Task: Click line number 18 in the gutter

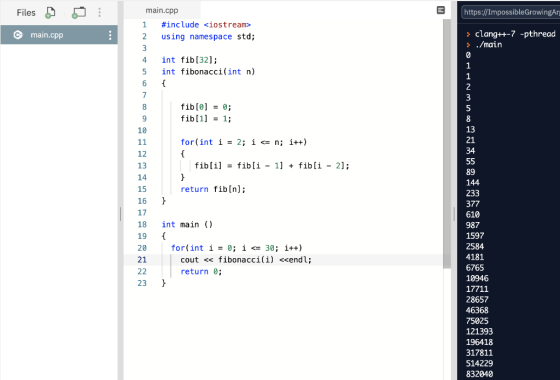Action: pyautogui.click(x=142, y=224)
